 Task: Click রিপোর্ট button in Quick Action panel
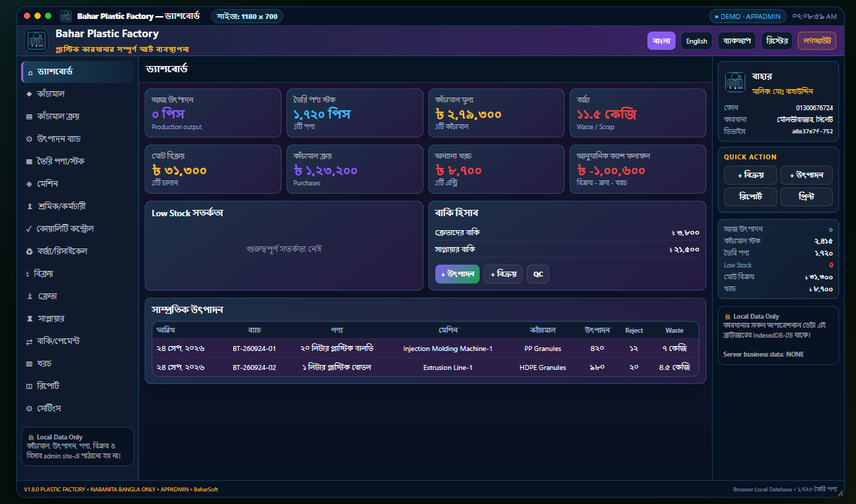[751, 197]
